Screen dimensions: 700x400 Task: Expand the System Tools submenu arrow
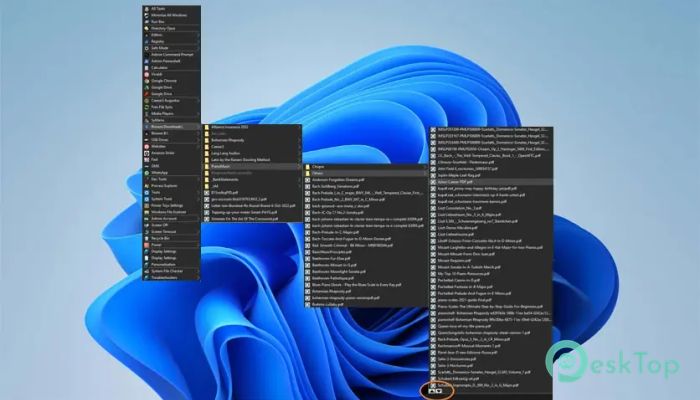point(198,199)
